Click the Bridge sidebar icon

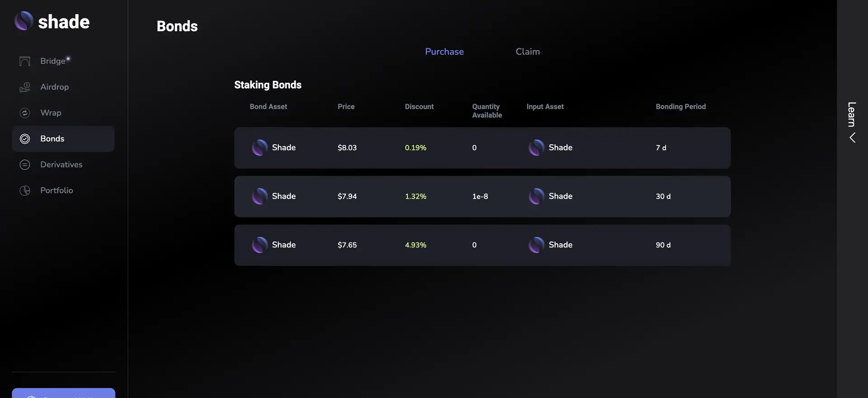pyautogui.click(x=25, y=61)
